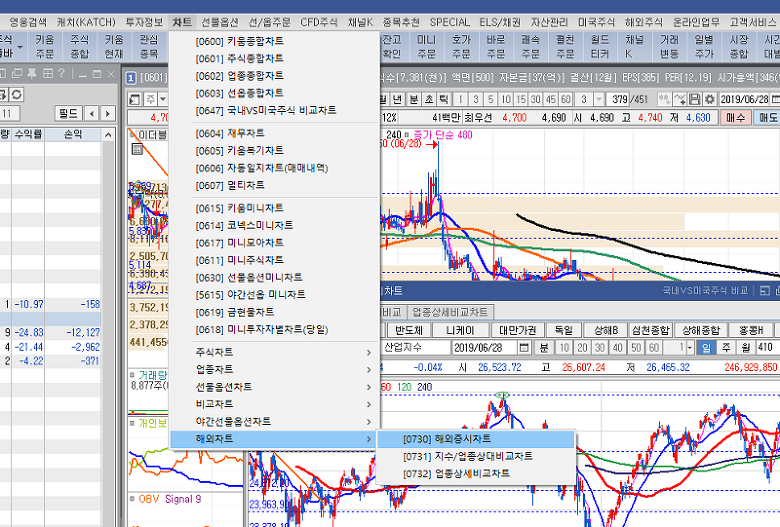Open the 해외차트 submenu entry
The image size is (780, 527).
pyautogui.click(x=275, y=439)
